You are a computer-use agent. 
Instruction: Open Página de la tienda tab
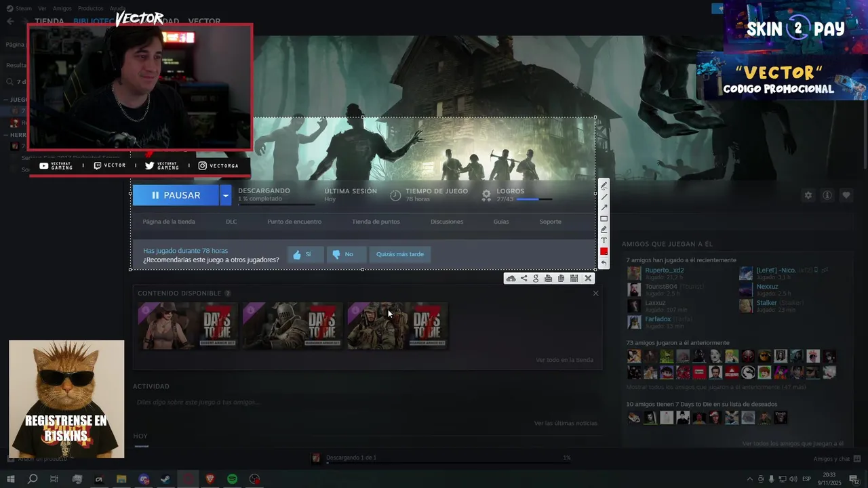pyautogui.click(x=169, y=222)
